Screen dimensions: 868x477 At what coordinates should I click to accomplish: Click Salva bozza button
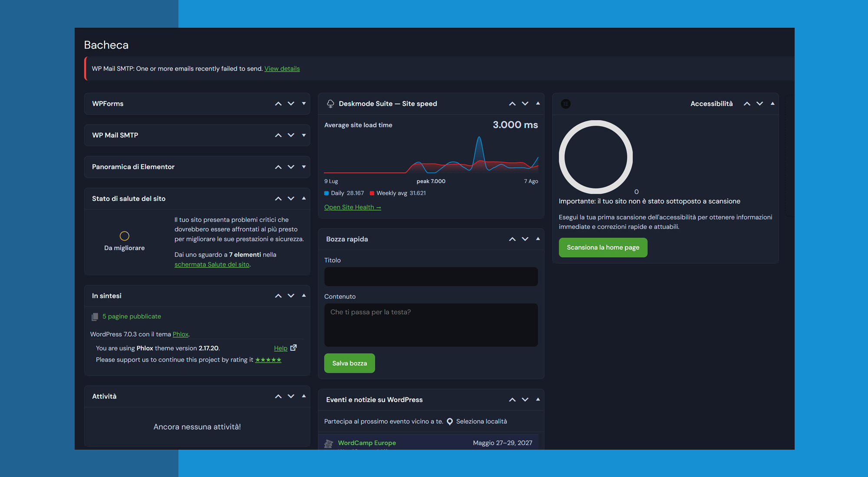click(x=349, y=363)
